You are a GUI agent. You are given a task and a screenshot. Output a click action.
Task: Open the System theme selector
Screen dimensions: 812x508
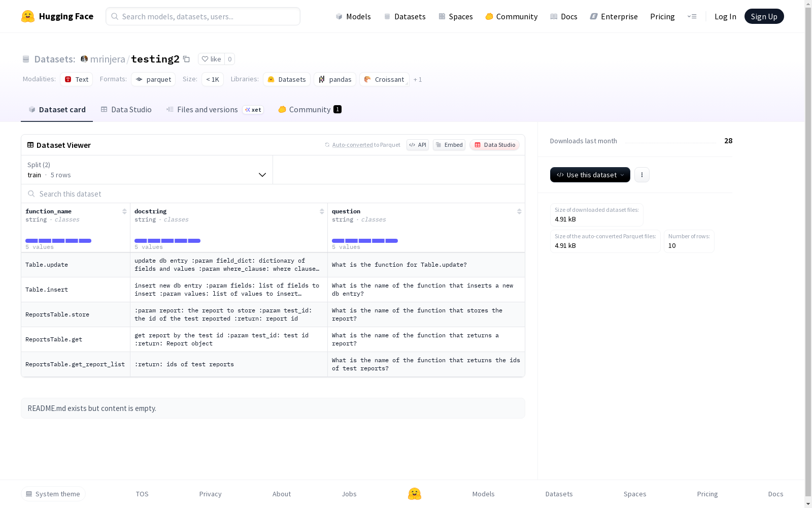pyautogui.click(x=53, y=494)
